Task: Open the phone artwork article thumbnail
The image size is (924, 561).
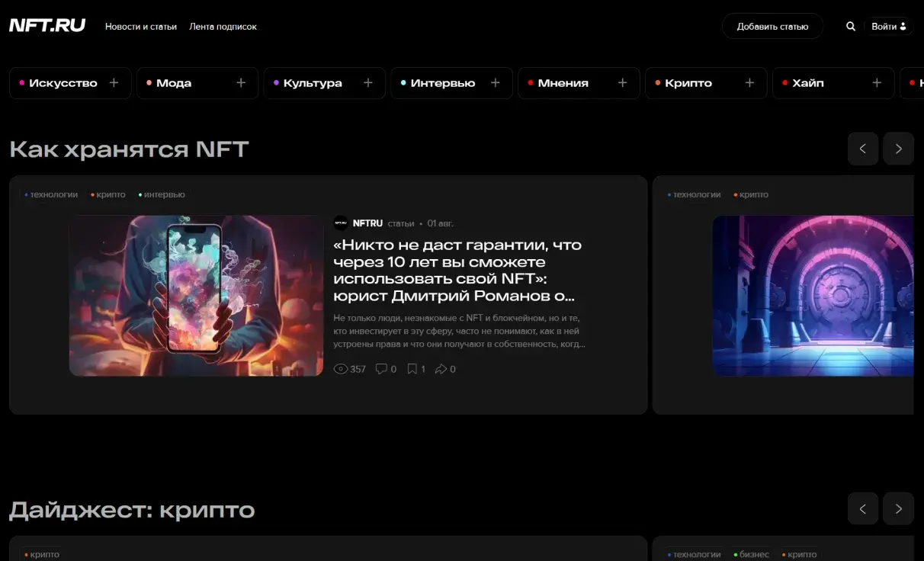Action: [x=196, y=296]
